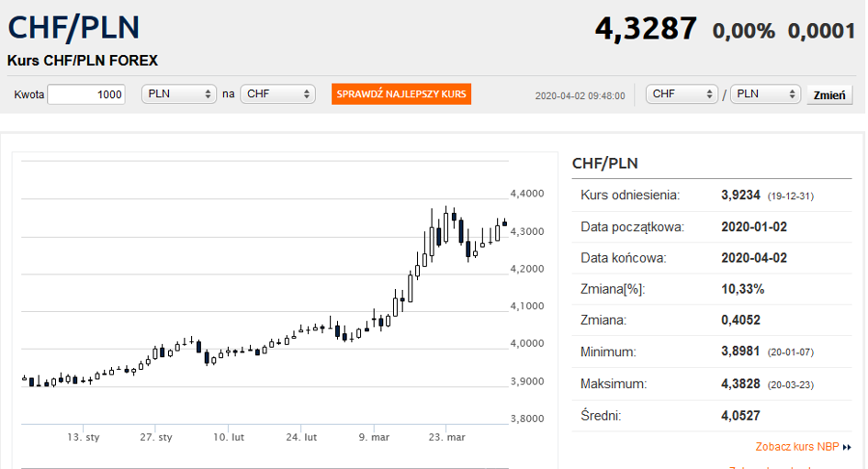
Task: Click the large current rate 4,3287
Action: pyautogui.click(x=646, y=28)
